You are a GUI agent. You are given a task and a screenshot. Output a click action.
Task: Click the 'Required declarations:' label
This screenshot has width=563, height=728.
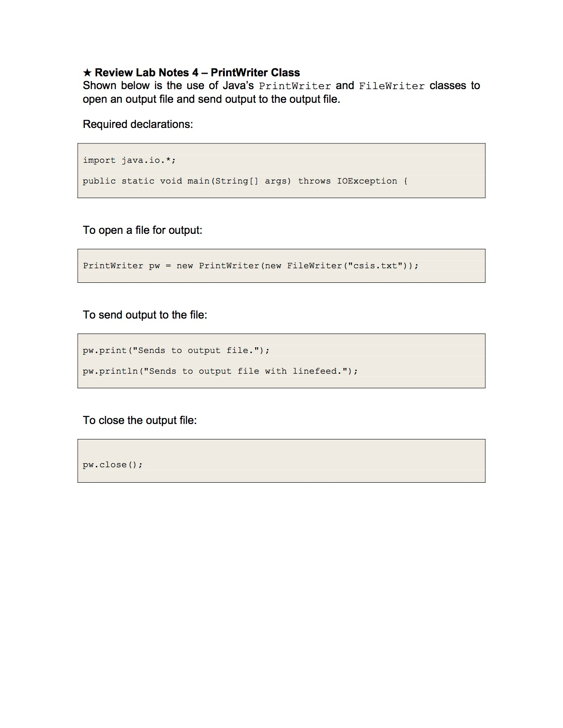tap(138, 124)
